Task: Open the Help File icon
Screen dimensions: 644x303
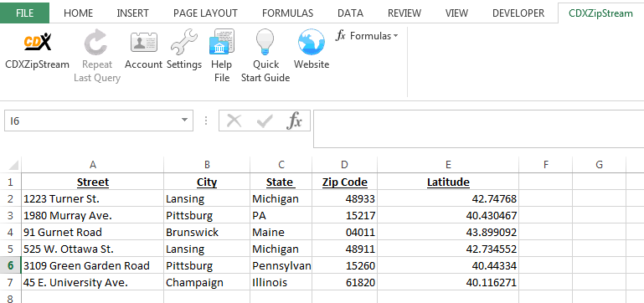Action: coord(222,42)
